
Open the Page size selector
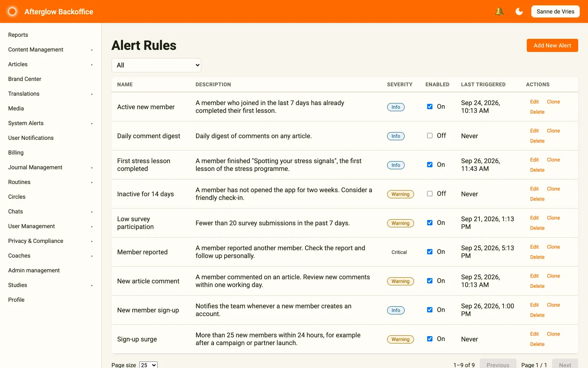pyautogui.click(x=148, y=365)
